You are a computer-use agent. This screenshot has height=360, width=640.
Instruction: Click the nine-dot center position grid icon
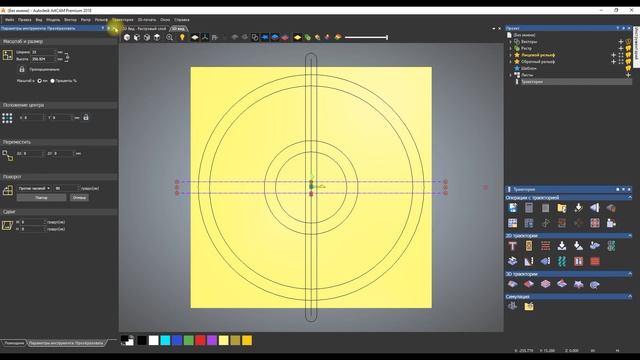7,118
